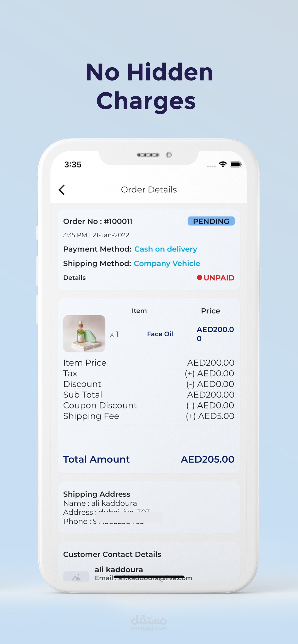Tap the back arrow in Order Details
The height and width of the screenshot is (644, 298).
click(62, 190)
